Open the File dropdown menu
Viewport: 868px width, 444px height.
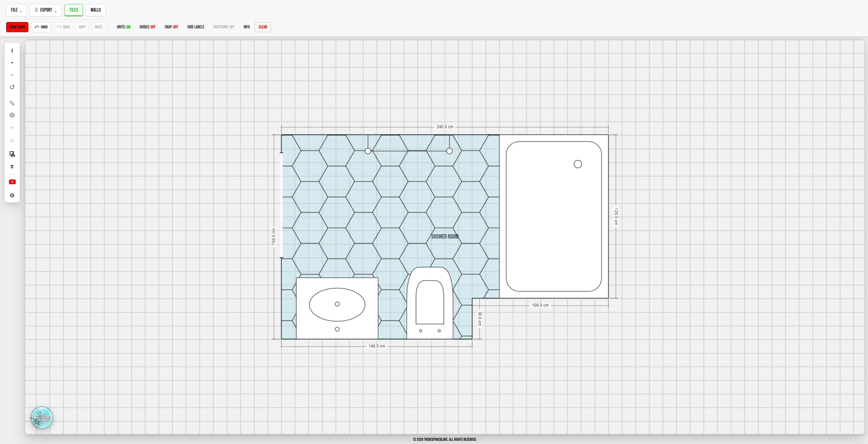click(16, 10)
